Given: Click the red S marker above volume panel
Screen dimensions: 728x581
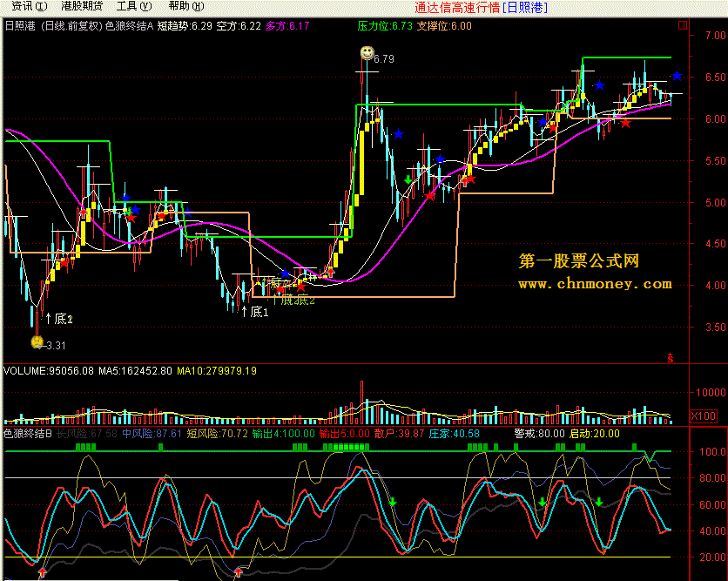Looking at the screenshot, I should point(671,358).
